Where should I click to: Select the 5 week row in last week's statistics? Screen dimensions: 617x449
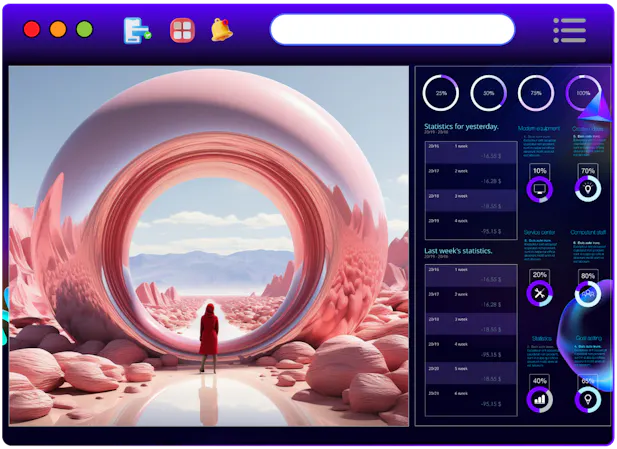point(471,374)
